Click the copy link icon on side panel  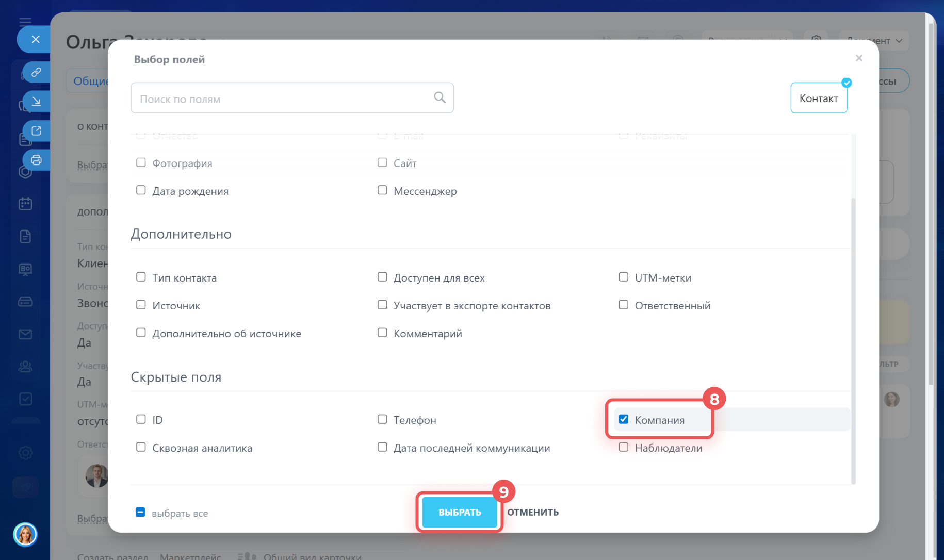pyautogui.click(x=36, y=72)
